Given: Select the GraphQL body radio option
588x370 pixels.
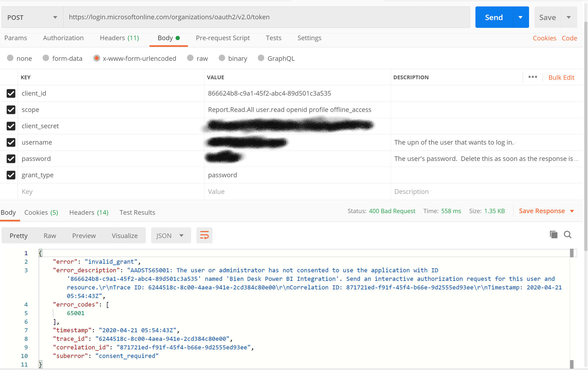Looking at the screenshot, I should click(261, 58).
